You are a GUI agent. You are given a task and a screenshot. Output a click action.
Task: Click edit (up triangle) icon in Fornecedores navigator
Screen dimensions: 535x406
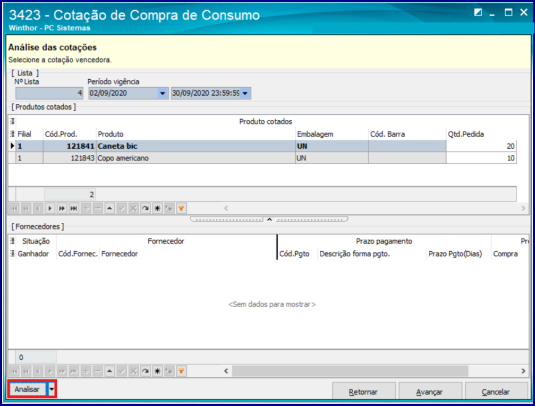(110, 371)
